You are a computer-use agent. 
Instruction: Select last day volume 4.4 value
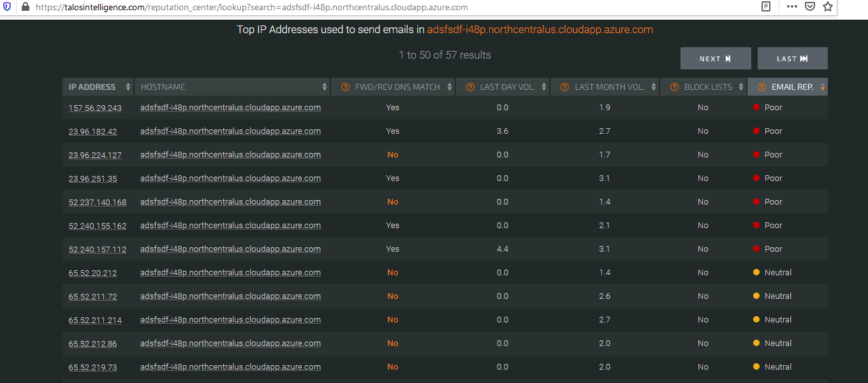[503, 249]
